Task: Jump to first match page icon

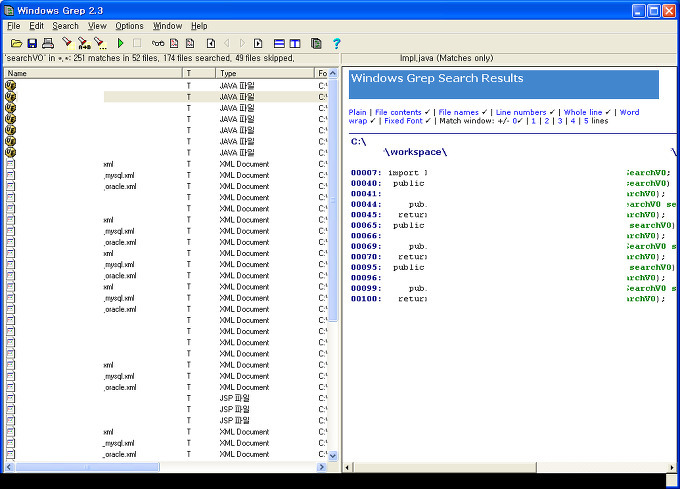Action: [x=211, y=43]
